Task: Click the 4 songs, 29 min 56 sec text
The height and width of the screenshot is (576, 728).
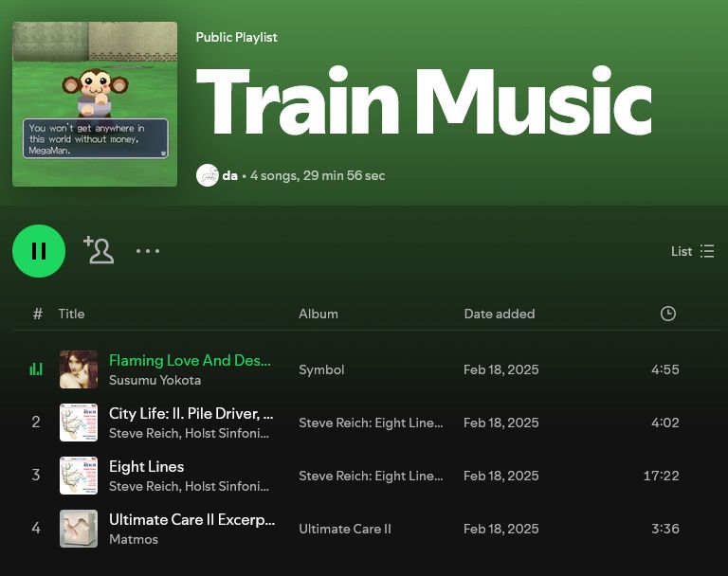Action: pos(318,176)
